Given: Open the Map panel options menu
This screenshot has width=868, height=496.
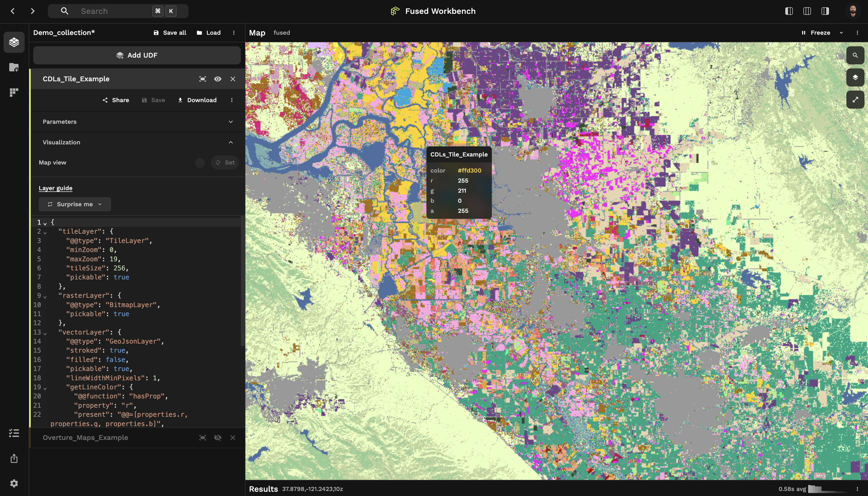Looking at the screenshot, I should pos(857,33).
